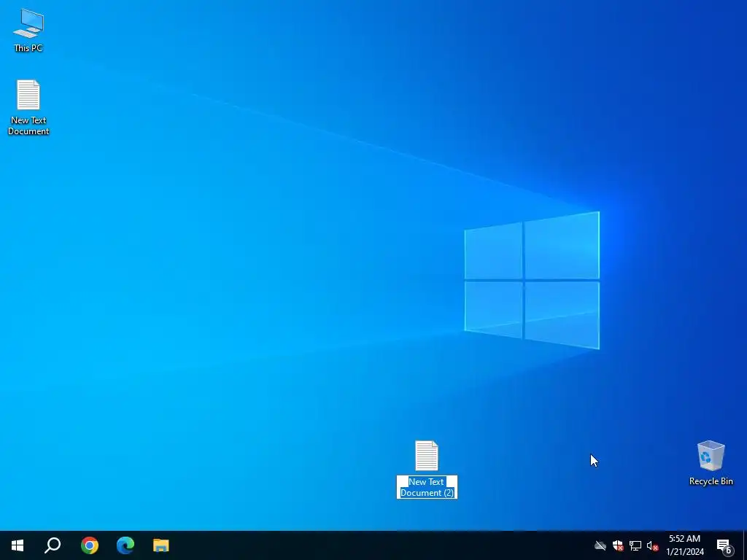Click the OneDrive cloud tray icon
747x560 pixels.
(x=600, y=545)
